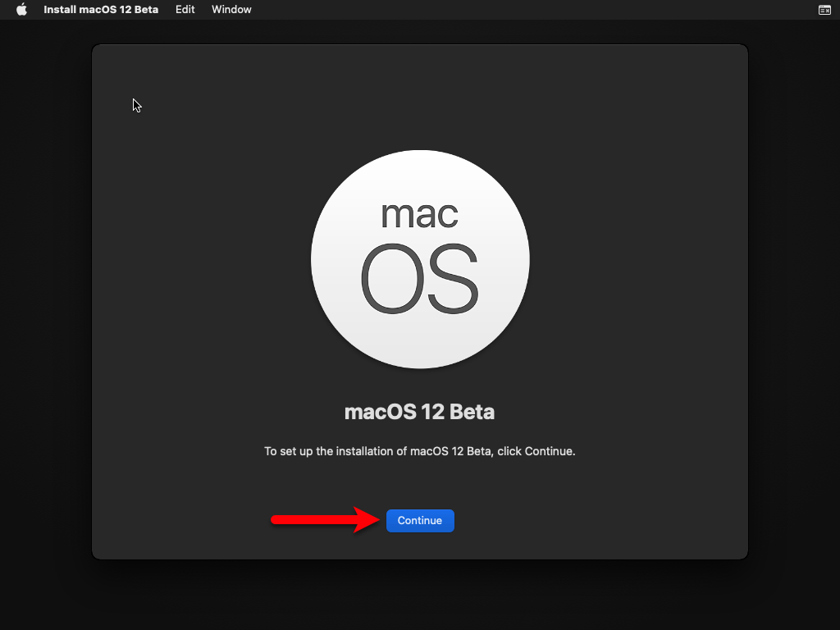Click the input source icon in menu bar
840x630 pixels.
click(x=824, y=10)
